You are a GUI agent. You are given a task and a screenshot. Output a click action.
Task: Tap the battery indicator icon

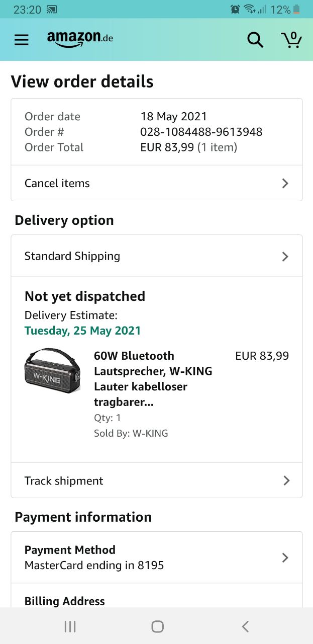click(297, 9)
